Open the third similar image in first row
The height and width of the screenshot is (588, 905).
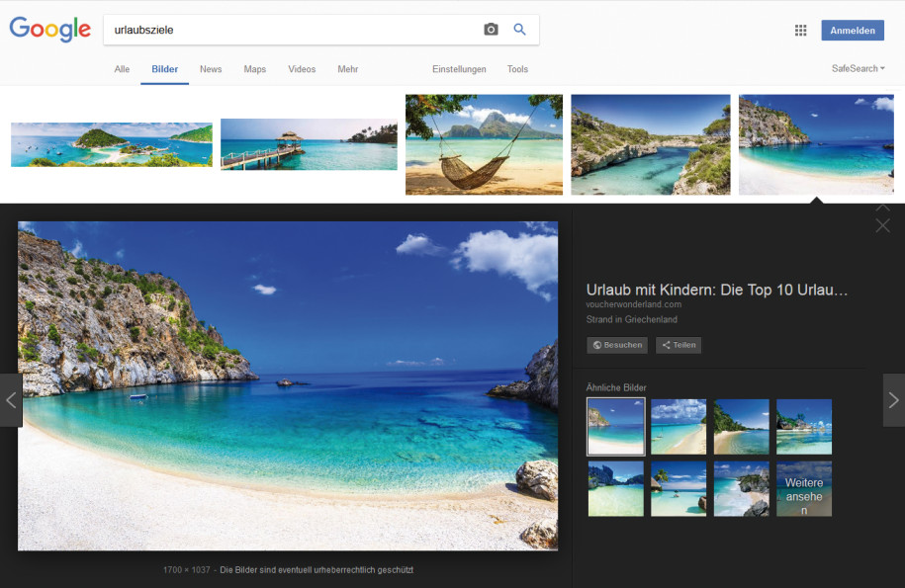[x=741, y=427]
